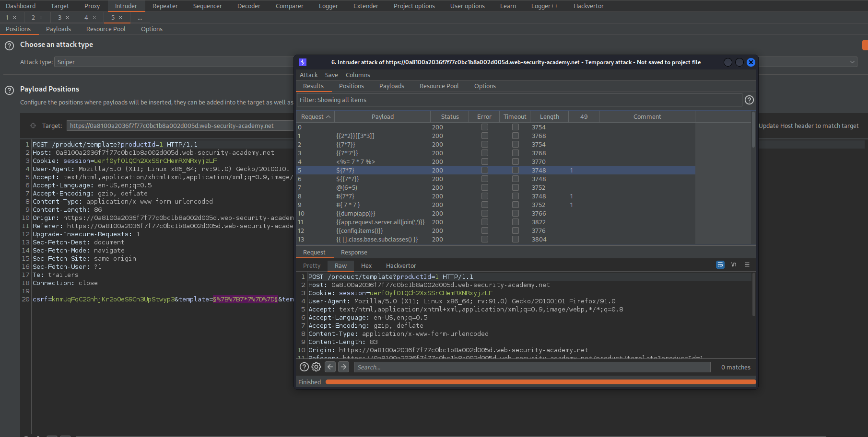Click help icon next to Payload Positions
Image resolution: width=868 pixels, height=437 pixels.
[9, 91]
